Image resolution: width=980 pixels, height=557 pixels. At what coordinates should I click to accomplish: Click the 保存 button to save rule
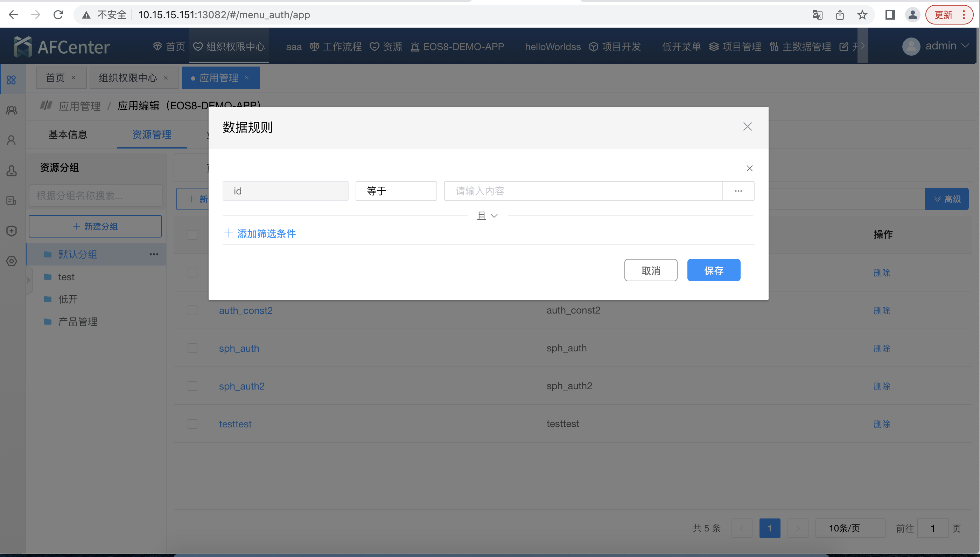pos(714,270)
